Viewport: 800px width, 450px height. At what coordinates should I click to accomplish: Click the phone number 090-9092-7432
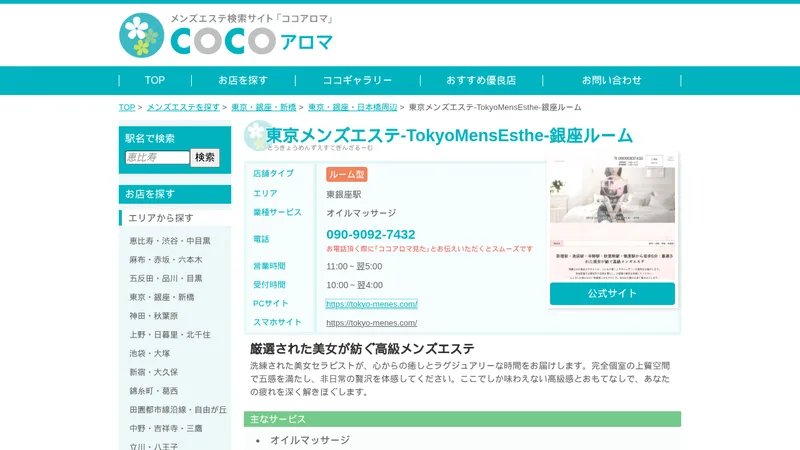pos(371,234)
